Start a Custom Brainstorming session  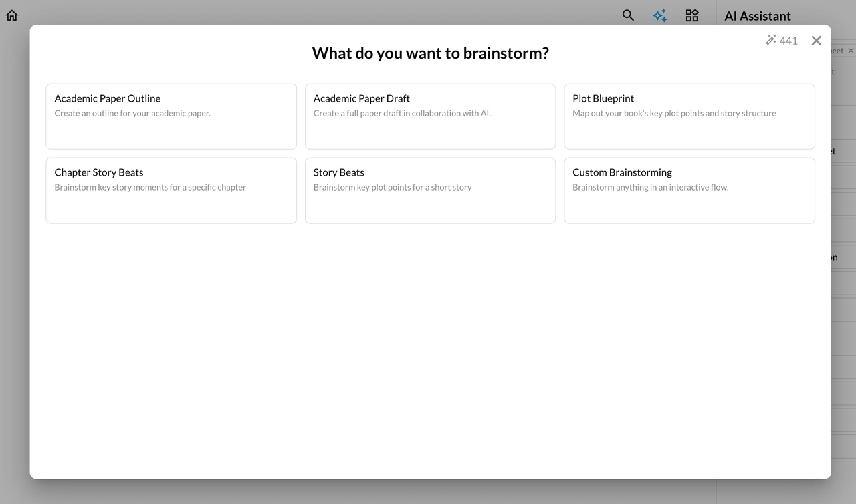(x=689, y=191)
